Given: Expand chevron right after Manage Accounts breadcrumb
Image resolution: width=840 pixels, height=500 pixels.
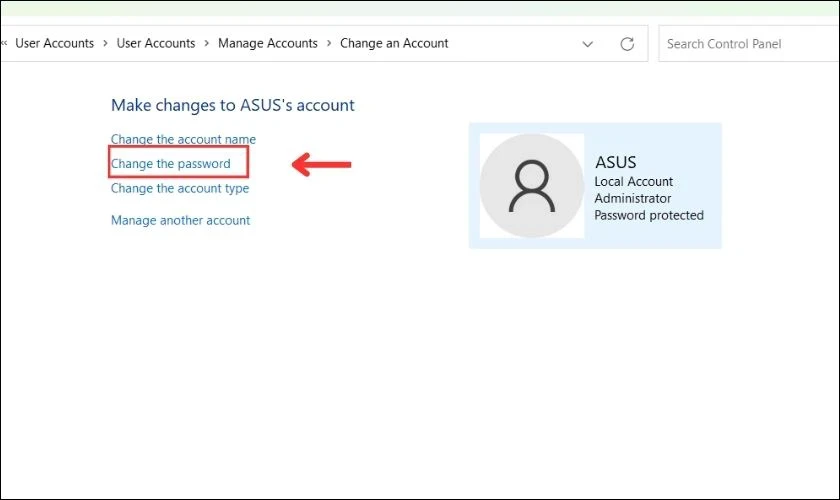Looking at the screenshot, I should click(329, 43).
